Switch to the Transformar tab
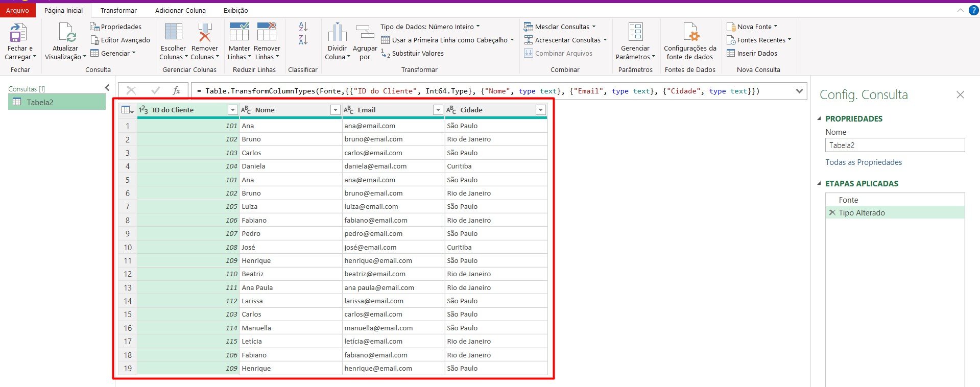This screenshot has width=980, height=387. pyautogui.click(x=118, y=10)
